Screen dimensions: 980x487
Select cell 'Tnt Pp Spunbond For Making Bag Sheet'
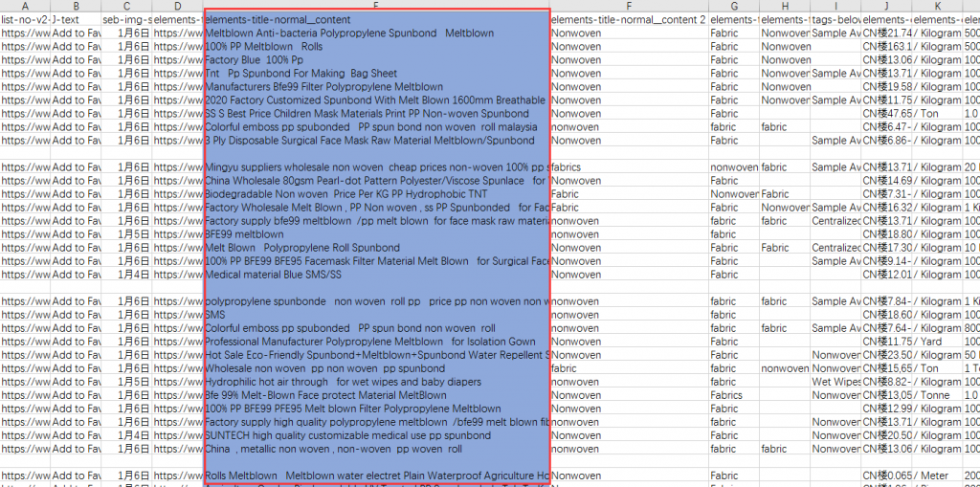click(377, 74)
